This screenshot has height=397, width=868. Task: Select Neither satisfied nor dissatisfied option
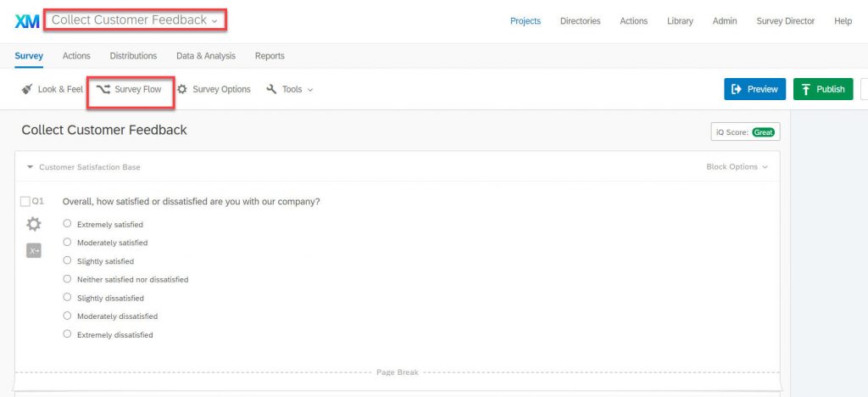[x=67, y=279]
